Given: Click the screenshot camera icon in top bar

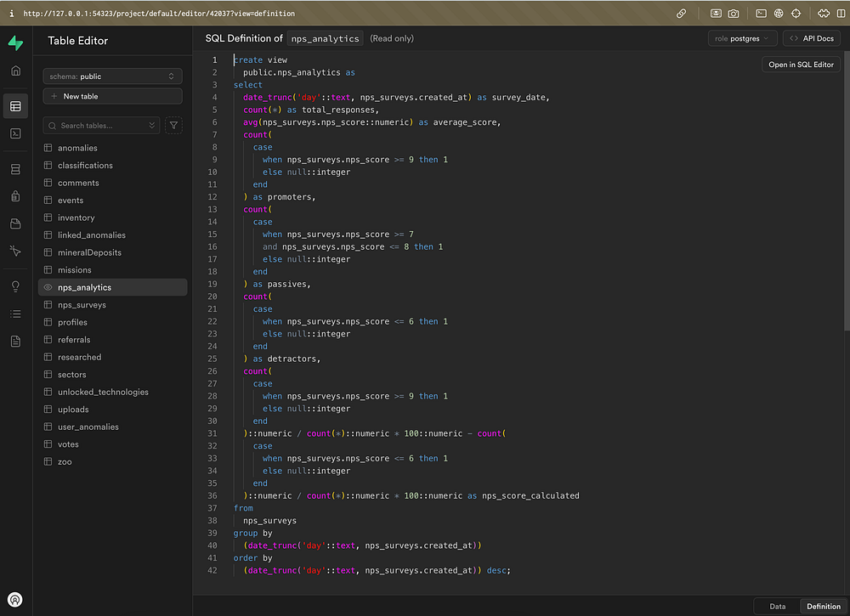Looking at the screenshot, I should [x=733, y=14].
